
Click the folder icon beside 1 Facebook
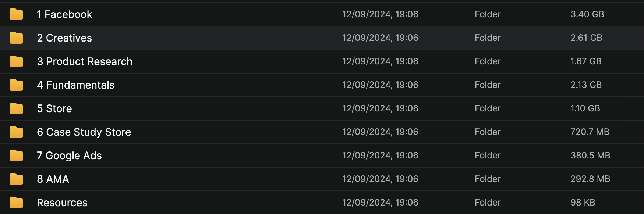(x=16, y=14)
